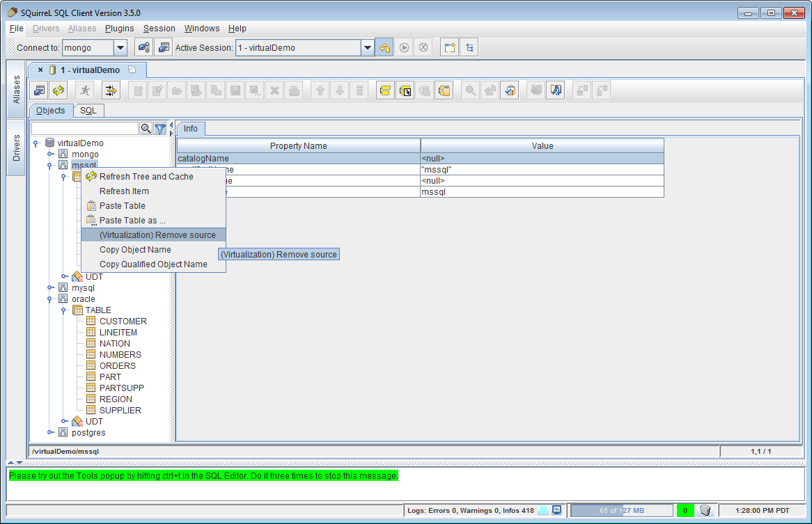
Task: Choose Copy Qualified Object Name entry
Action: [154, 264]
